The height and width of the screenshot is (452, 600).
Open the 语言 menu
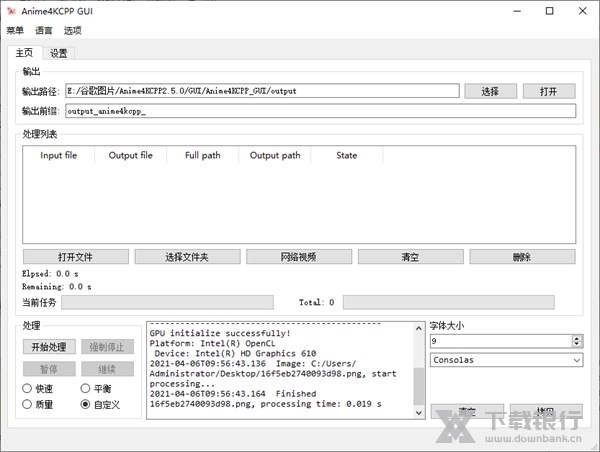[x=44, y=31]
